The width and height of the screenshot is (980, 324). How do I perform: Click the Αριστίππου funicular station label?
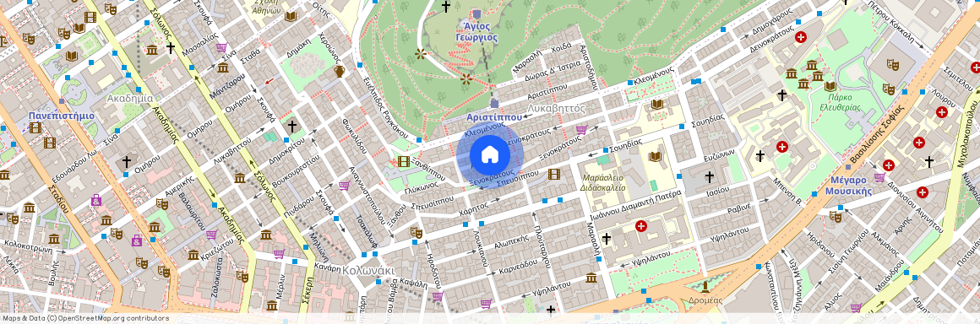493,116
